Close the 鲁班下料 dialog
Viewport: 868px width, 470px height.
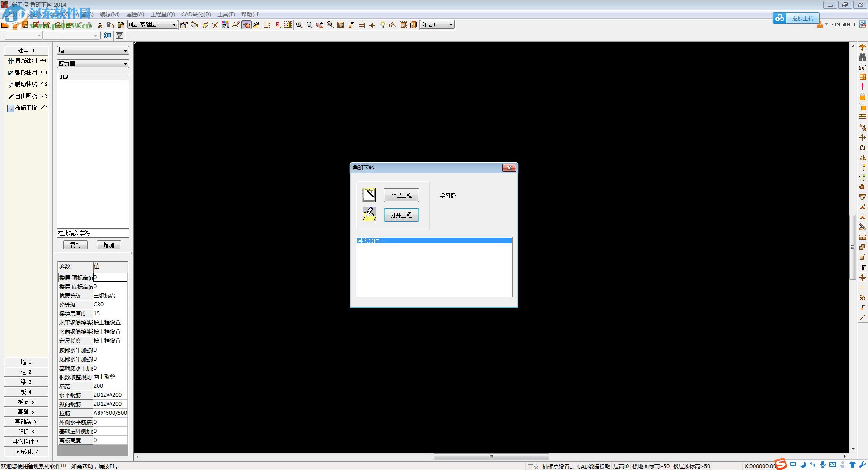point(509,168)
